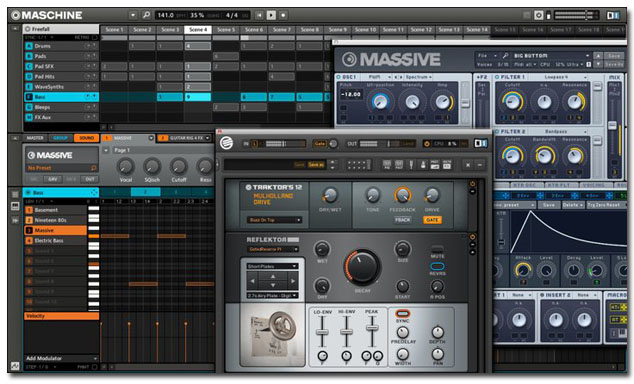Switch to the GROUP tab
Viewport: 634px width, 384px height.
pyautogui.click(x=60, y=138)
